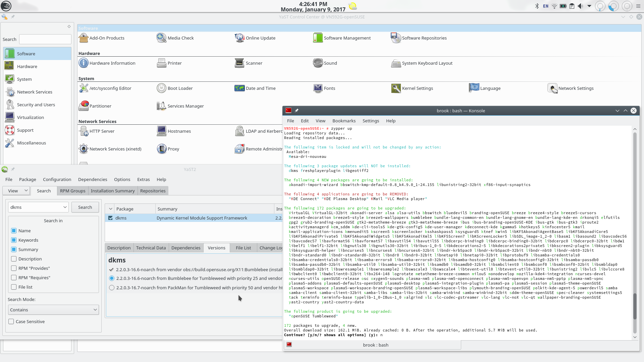Open the openSUSE application launcher
Image resolution: width=644 pixels, height=362 pixels.
(6, 6)
